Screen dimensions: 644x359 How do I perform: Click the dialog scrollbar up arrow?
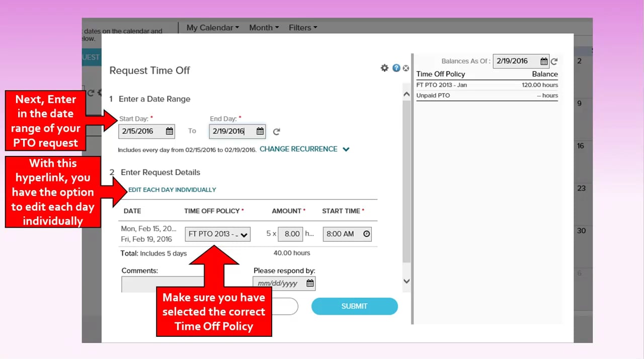[x=407, y=94]
